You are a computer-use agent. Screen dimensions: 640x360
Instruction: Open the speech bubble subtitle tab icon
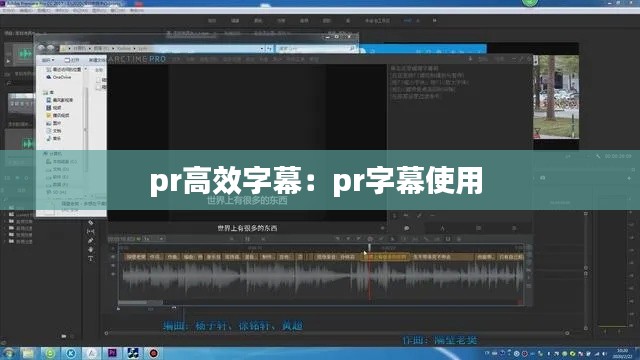pos(407,228)
